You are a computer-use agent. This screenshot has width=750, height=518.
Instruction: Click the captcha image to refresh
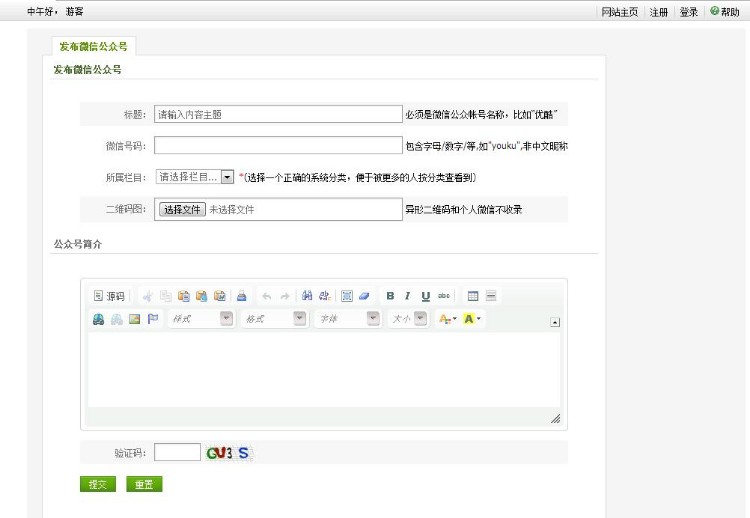229,452
